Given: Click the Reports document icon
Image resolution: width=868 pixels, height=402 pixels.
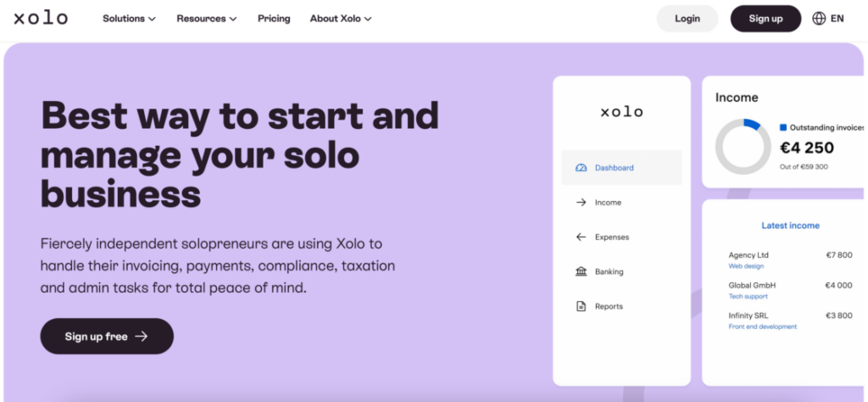Looking at the screenshot, I should click(581, 306).
